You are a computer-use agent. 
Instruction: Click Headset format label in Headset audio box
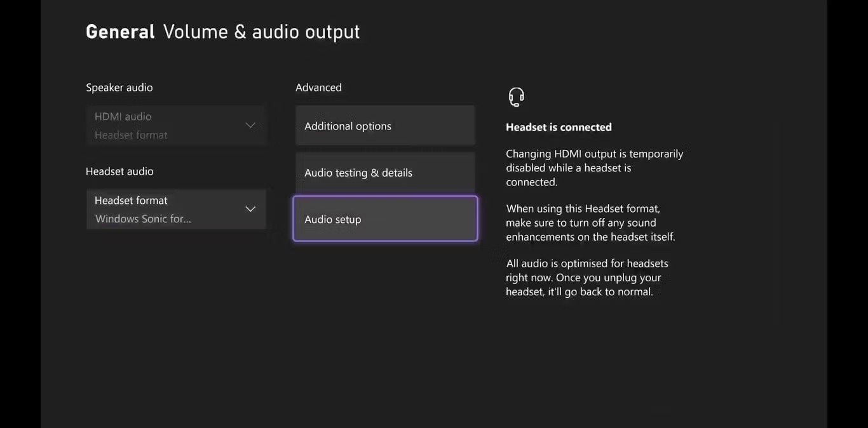pyautogui.click(x=131, y=201)
